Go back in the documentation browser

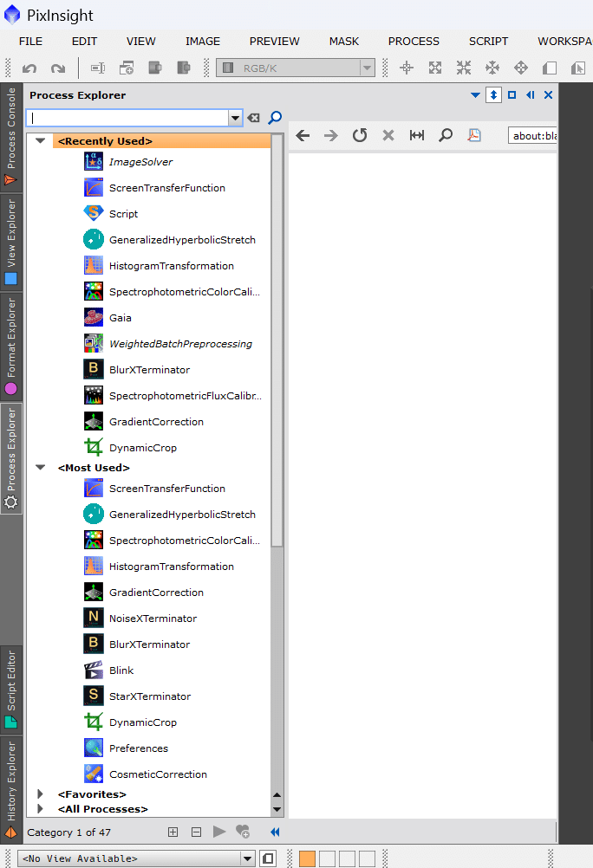(x=303, y=136)
